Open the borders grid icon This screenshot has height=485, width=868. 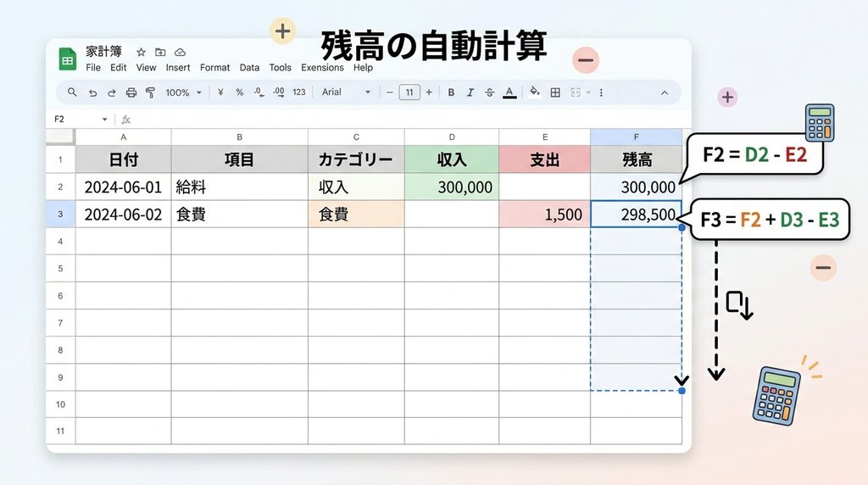(x=555, y=92)
